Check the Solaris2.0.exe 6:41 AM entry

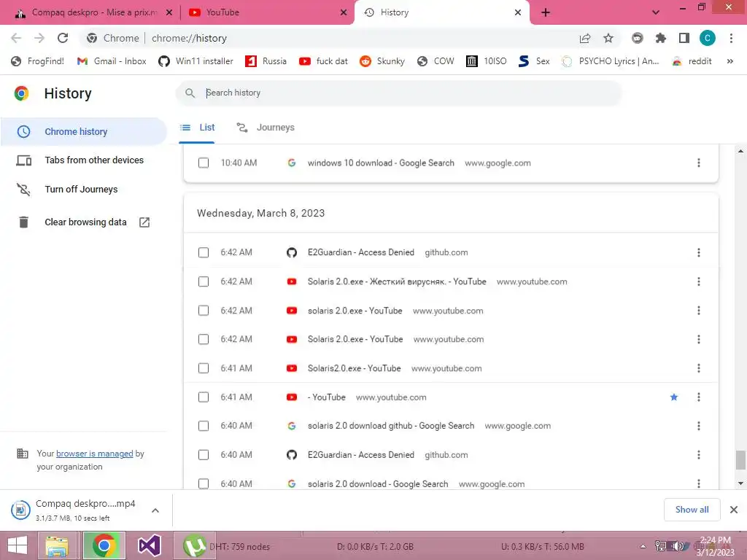pyautogui.click(x=204, y=368)
